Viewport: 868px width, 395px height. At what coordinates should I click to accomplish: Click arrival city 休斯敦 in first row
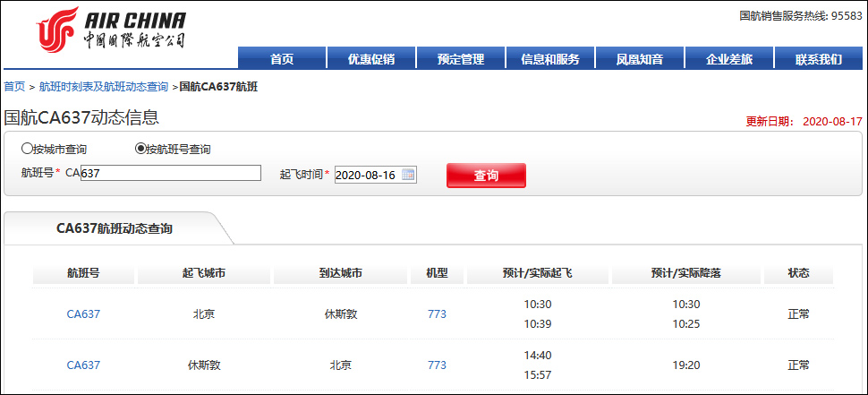tap(340, 314)
